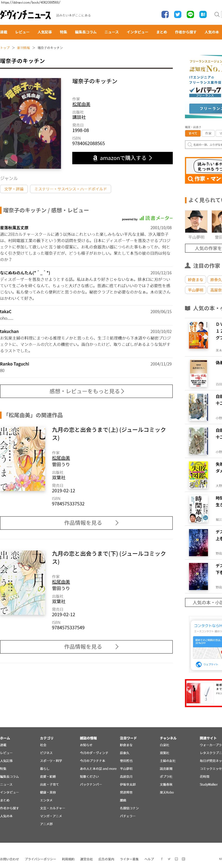Open search with the magnifier icon

click(217, 14)
